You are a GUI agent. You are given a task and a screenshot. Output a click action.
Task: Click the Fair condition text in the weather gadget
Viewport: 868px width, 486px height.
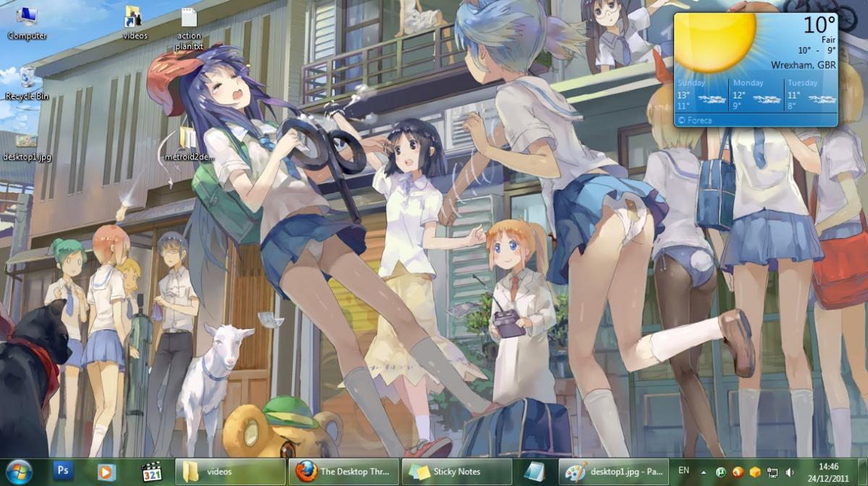click(x=829, y=40)
